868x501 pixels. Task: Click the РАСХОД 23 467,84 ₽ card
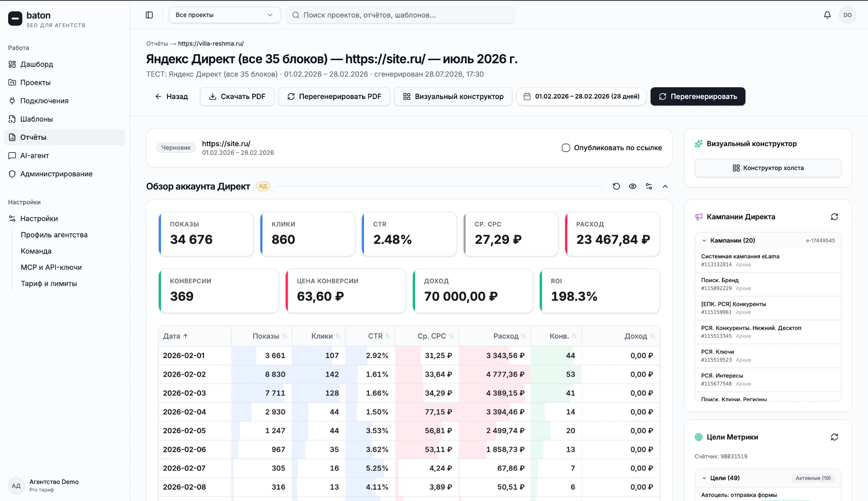coord(612,234)
